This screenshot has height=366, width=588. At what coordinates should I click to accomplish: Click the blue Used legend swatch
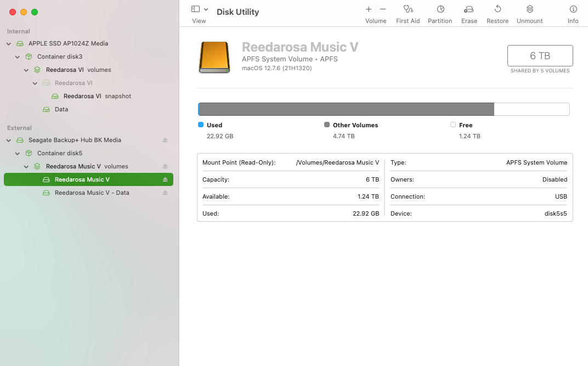pyautogui.click(x=201, y=125)
